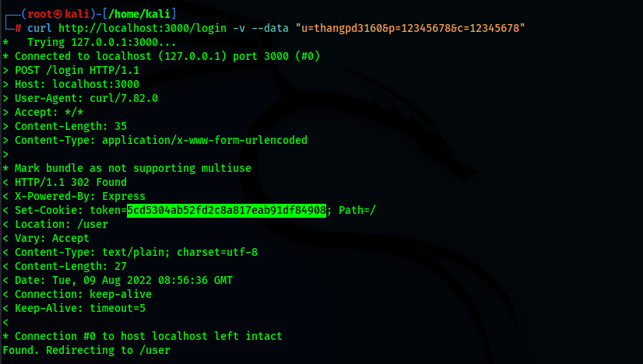Click the orange quoted POST data string
This screenshot has width=643, height=364.
pyautogui.click(x=409, y=28)
